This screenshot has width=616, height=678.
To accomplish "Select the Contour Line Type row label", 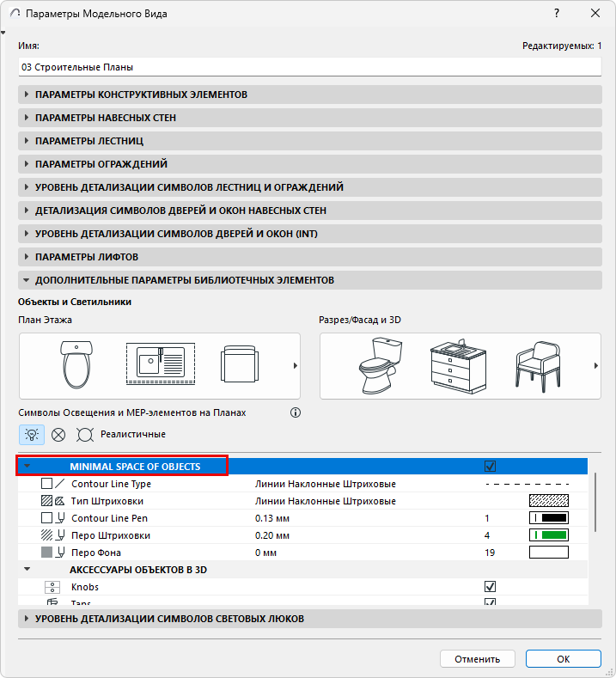I will 111,484.
